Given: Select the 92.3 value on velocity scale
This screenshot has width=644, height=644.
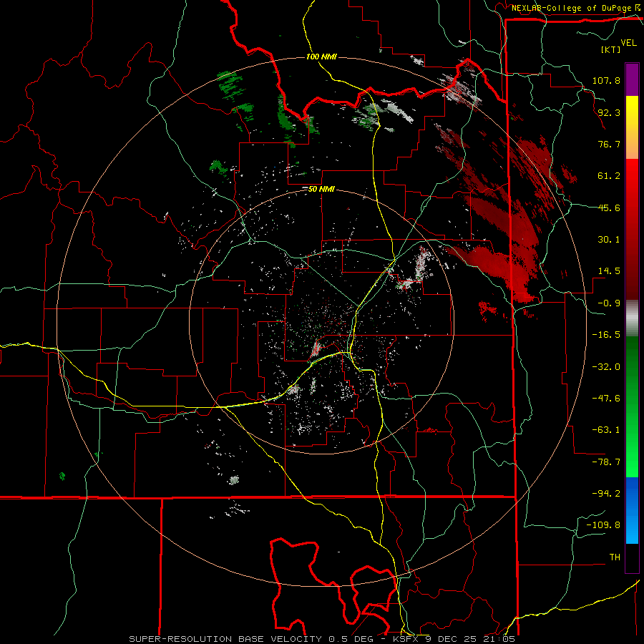Looking at the screenshot, I should 609,112.
